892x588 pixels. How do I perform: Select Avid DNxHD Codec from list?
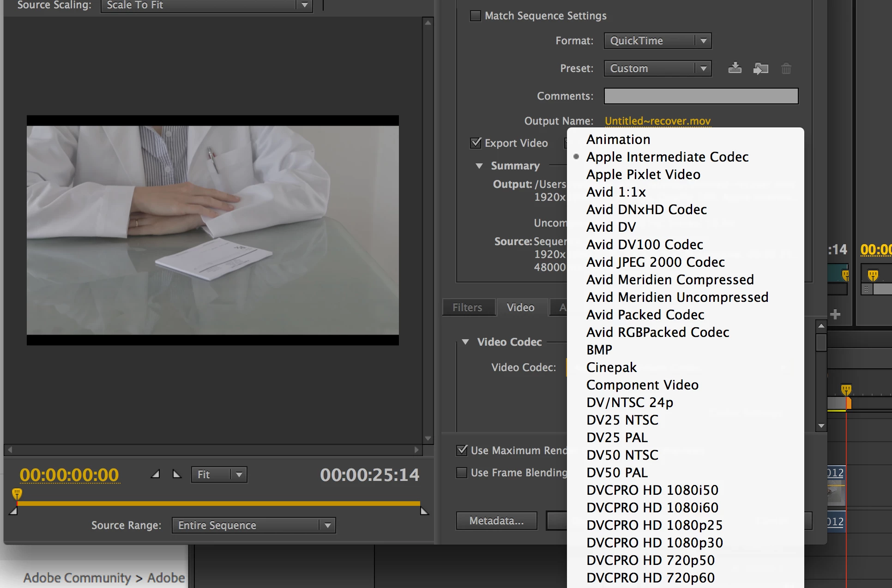click(x=646, y=210)
